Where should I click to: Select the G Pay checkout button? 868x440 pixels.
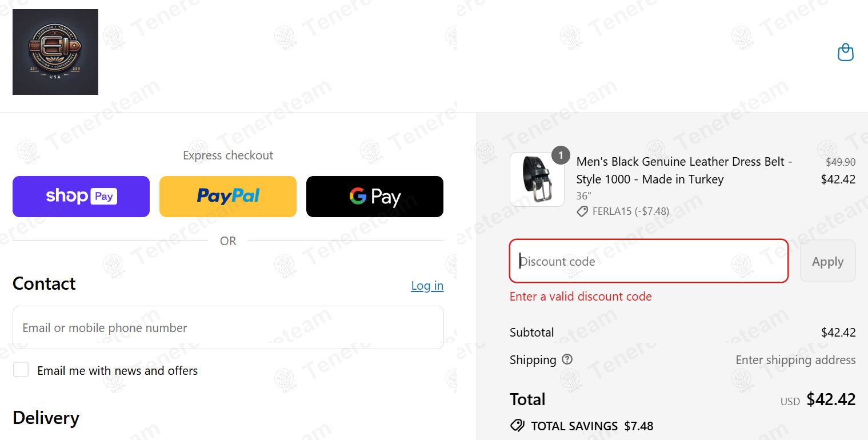375,197
